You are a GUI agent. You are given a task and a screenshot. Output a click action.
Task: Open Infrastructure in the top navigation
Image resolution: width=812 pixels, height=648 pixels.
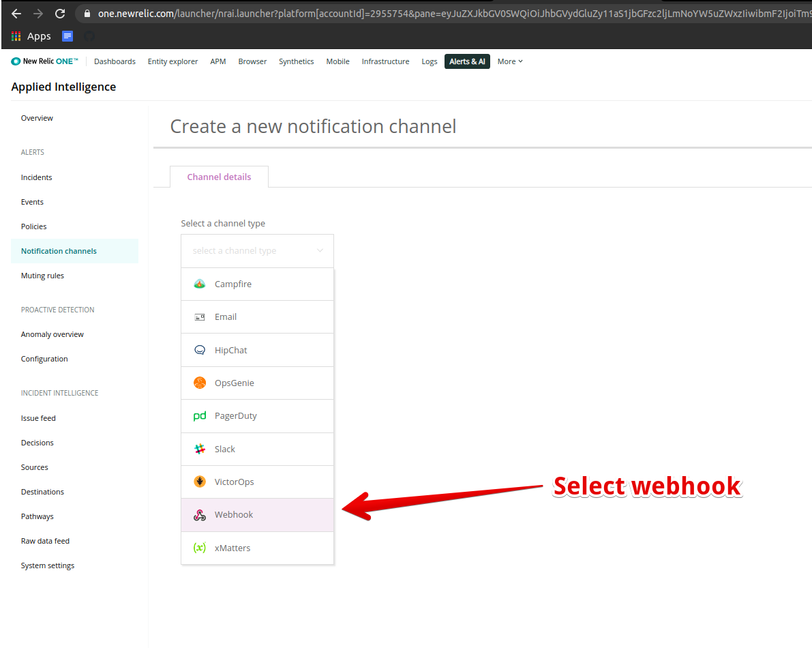point(385,61)
